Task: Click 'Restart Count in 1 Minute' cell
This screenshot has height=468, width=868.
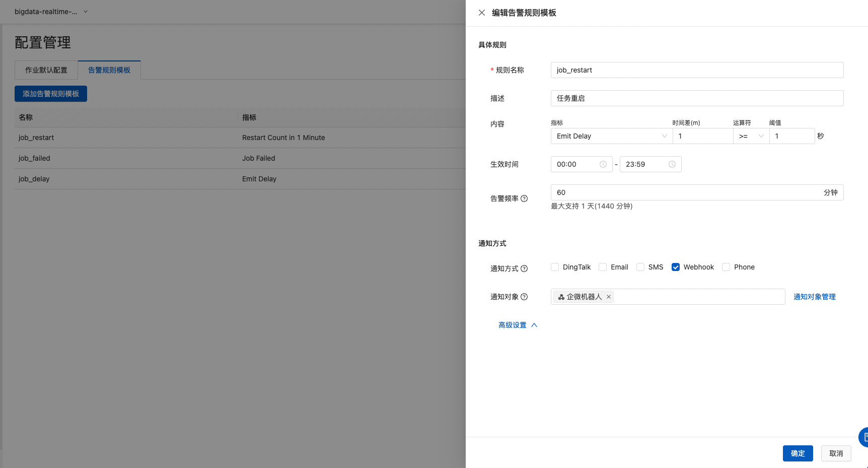Action: click(x=283, y=138)
